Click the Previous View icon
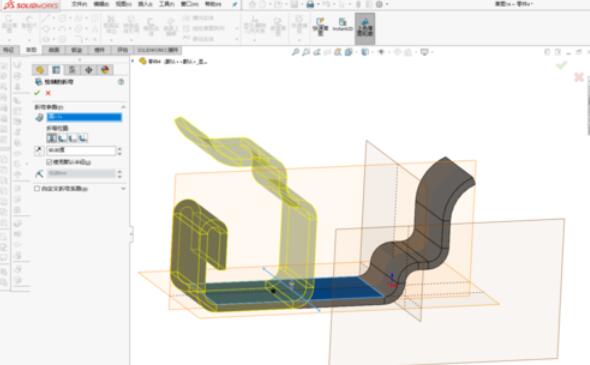Screen dimensions: 590x365 click(x=316, y=52)
